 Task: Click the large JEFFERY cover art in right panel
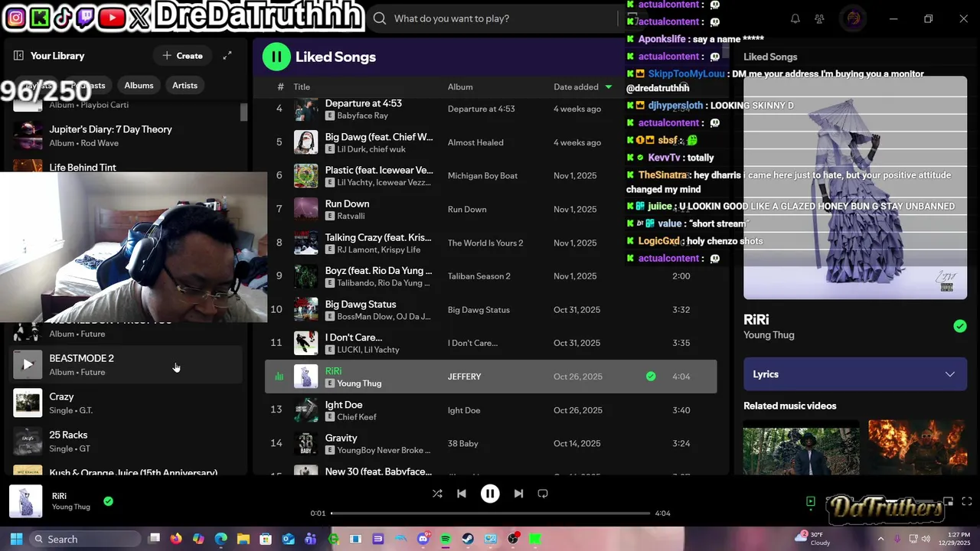point(855,187)
